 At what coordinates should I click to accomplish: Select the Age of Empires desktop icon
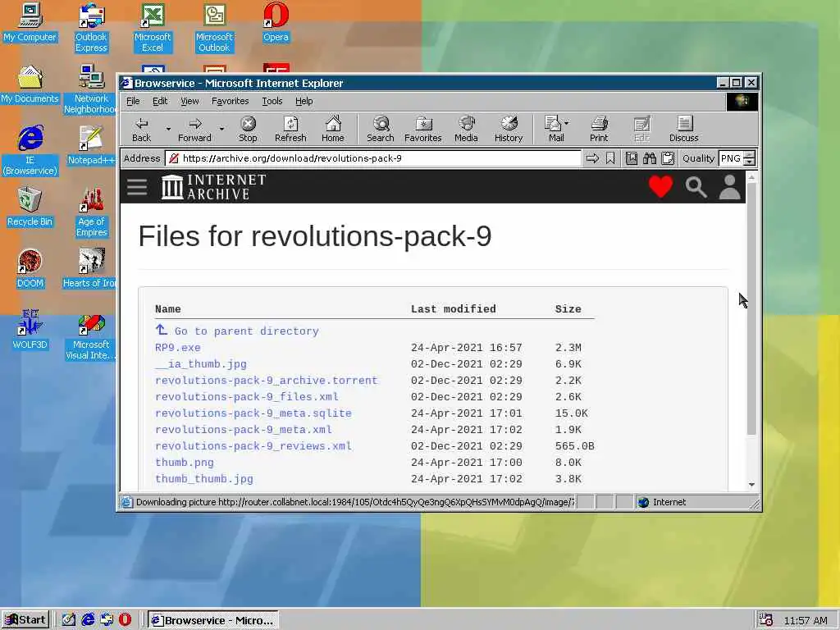(x=92, y=212)
